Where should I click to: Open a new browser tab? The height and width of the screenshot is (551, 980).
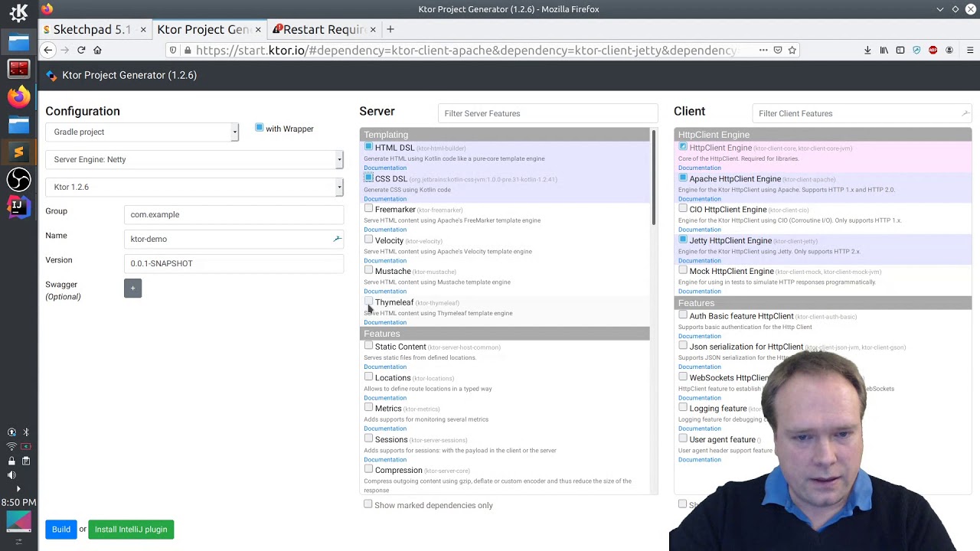(390, 30)
